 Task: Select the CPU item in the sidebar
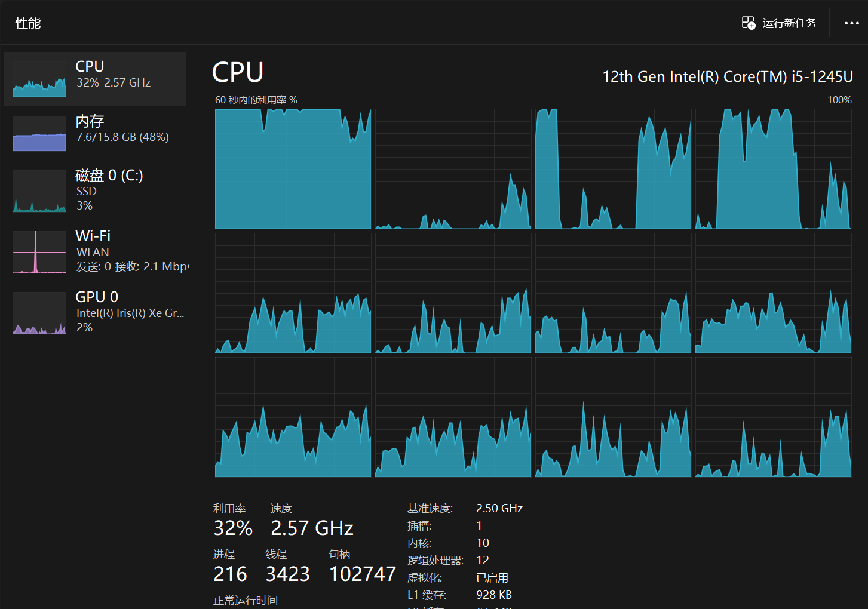tap(95, 79)
